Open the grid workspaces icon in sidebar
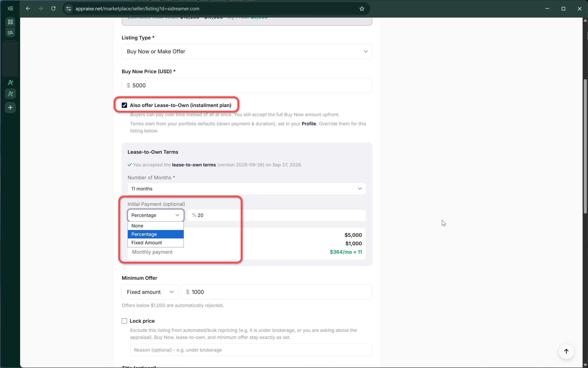Viewport: 588px width, 368px height. click(10, 22)
